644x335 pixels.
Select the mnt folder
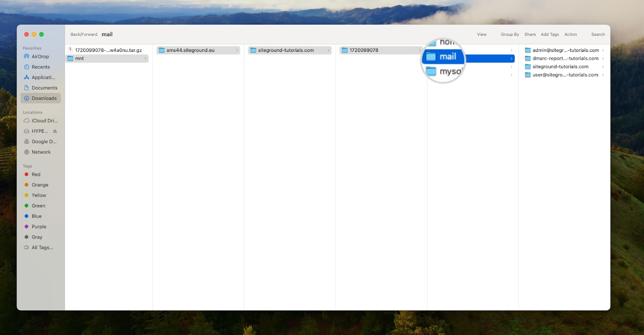pyautogui.click(x=107, y=59)
